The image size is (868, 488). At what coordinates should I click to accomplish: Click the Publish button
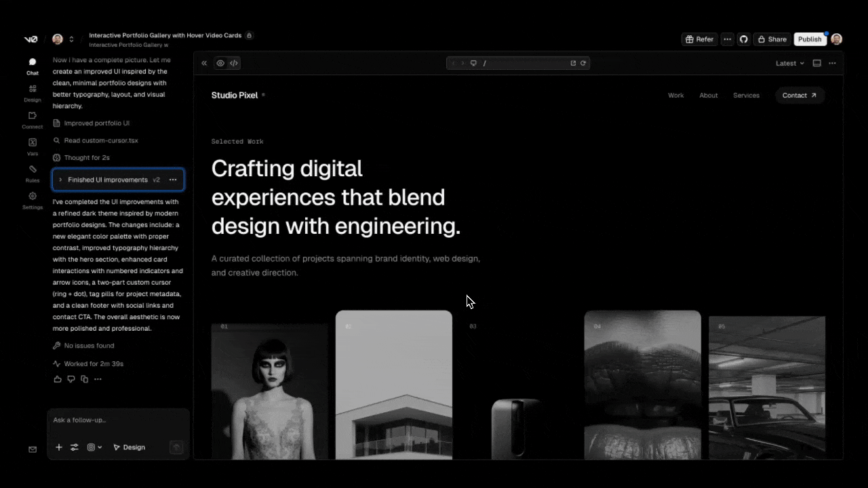tap(810, 39)
